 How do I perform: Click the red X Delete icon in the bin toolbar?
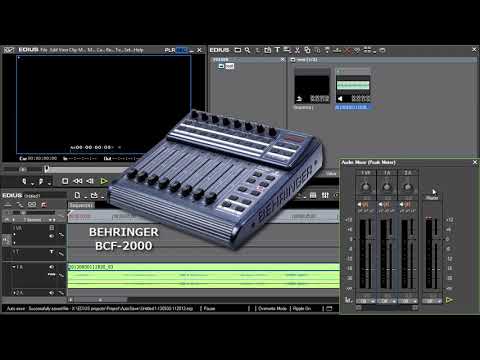point(348,51)
